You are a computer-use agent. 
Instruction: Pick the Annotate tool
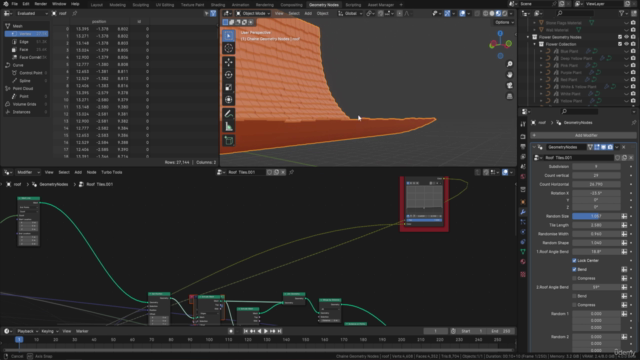click(x=229, y=114)
